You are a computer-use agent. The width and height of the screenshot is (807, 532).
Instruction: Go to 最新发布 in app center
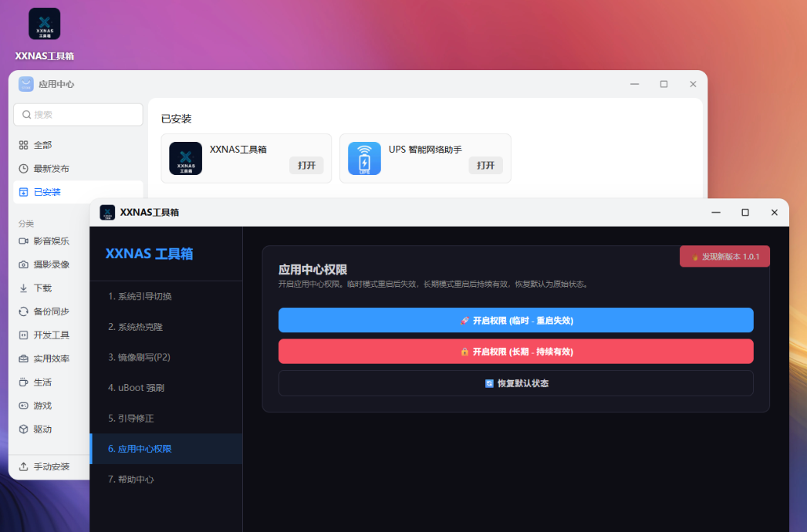coord(51,168)
